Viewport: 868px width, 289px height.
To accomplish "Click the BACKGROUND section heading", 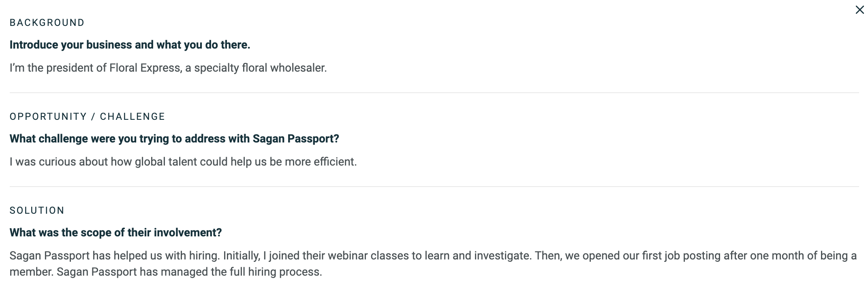I will click(x=47, y=23).
